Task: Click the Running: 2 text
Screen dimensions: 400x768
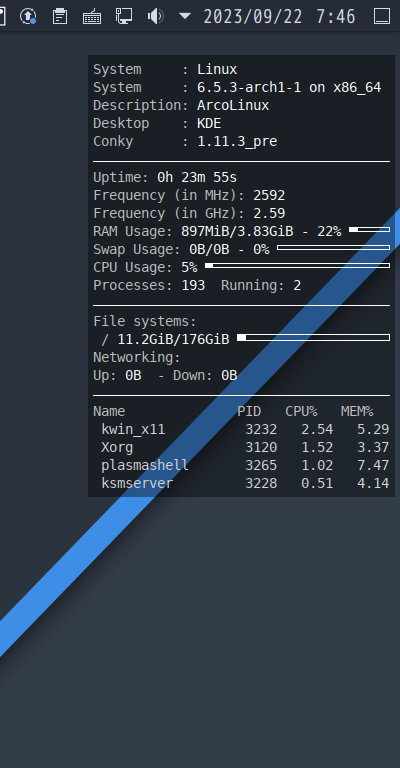Action: point(261,286)
